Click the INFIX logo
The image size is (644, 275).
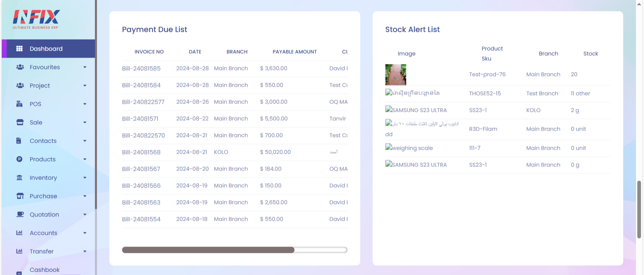point(36,19)
